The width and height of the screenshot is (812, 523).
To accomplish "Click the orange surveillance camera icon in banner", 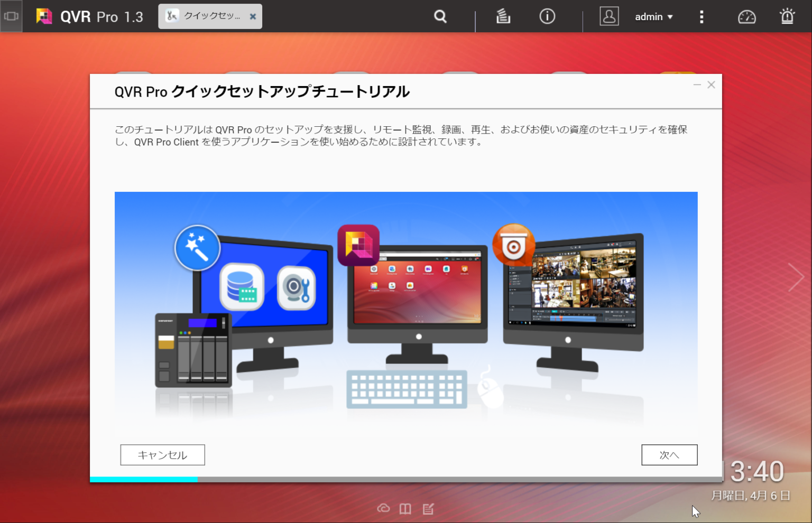I will pyautogui.click(x=513, y=245).
